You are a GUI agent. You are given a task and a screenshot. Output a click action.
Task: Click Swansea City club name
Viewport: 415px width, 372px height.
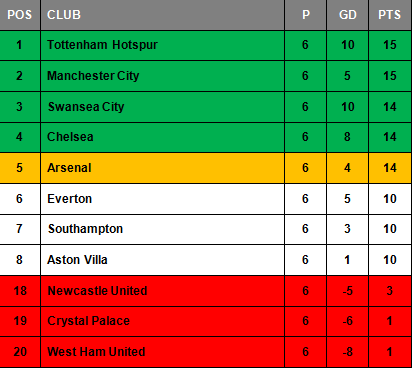tap(86, 107)
